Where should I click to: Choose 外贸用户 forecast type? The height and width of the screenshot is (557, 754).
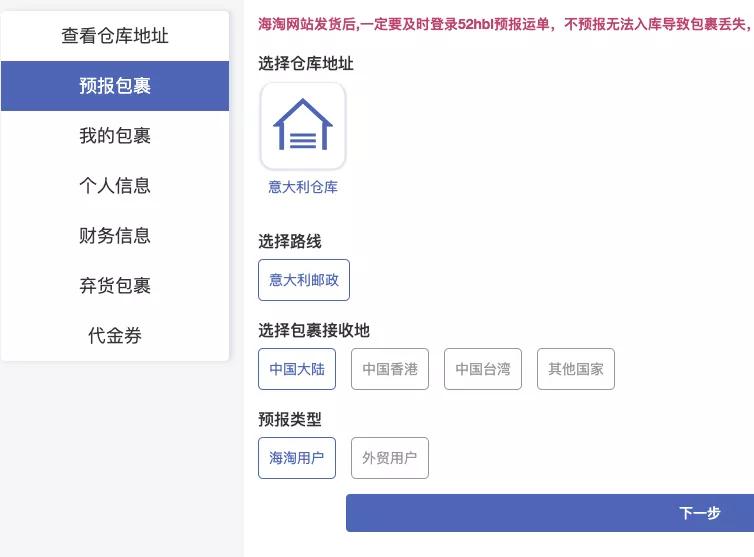point(390,458)
